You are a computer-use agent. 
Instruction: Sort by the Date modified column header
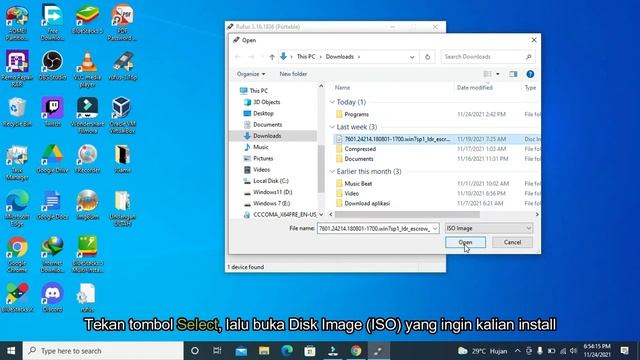[x=475, y=88]
